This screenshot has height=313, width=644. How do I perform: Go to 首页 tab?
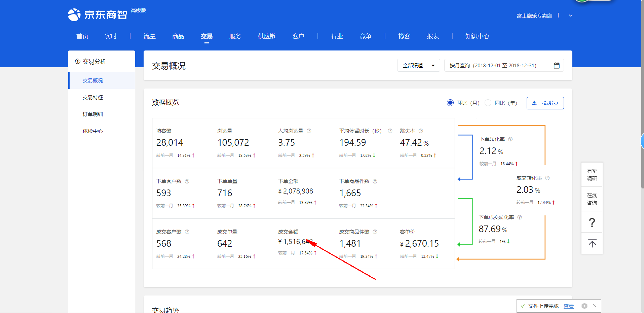(82, 36)
